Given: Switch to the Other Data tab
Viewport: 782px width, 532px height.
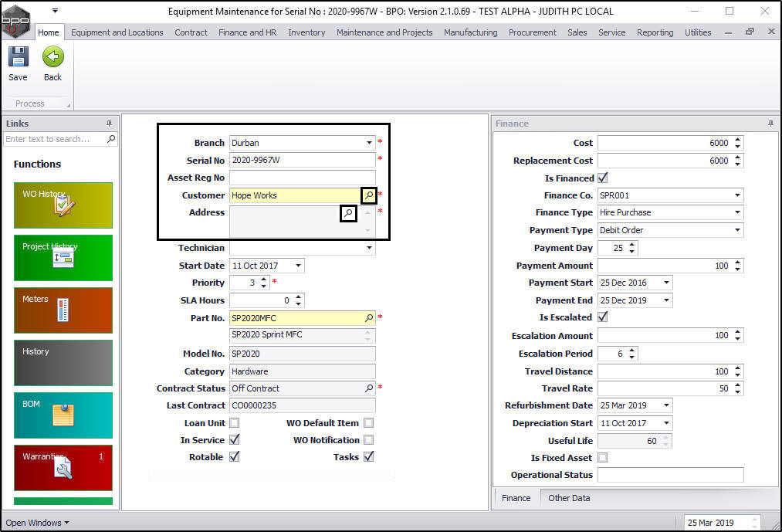Looking at the screenshot, I should [x=569, y=498].
